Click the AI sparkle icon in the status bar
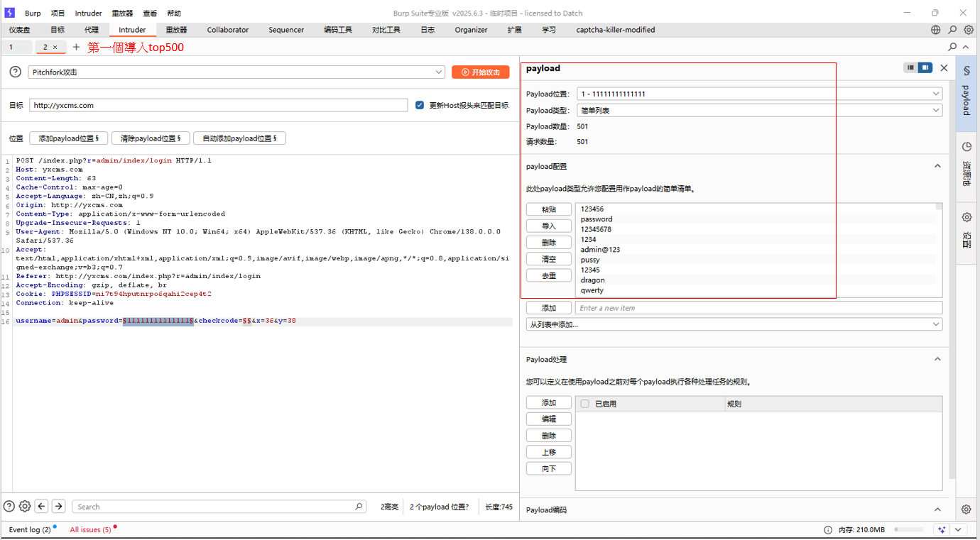 (x=942, y=529)
